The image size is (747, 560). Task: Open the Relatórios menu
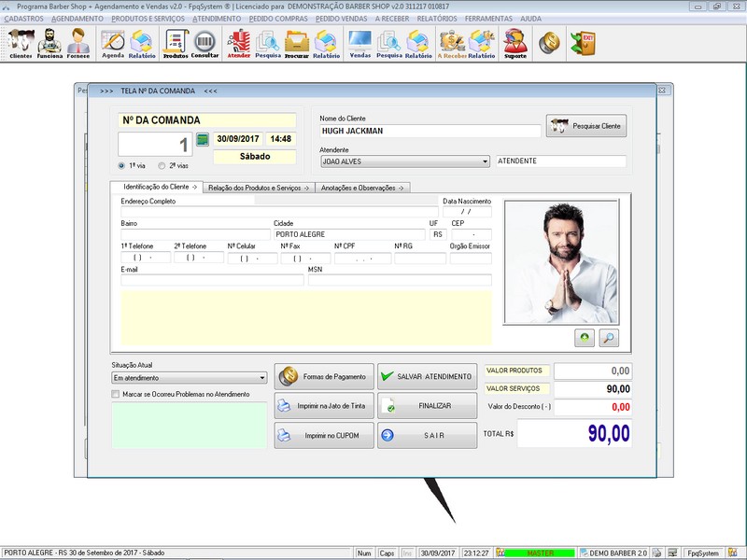point(436,18)
